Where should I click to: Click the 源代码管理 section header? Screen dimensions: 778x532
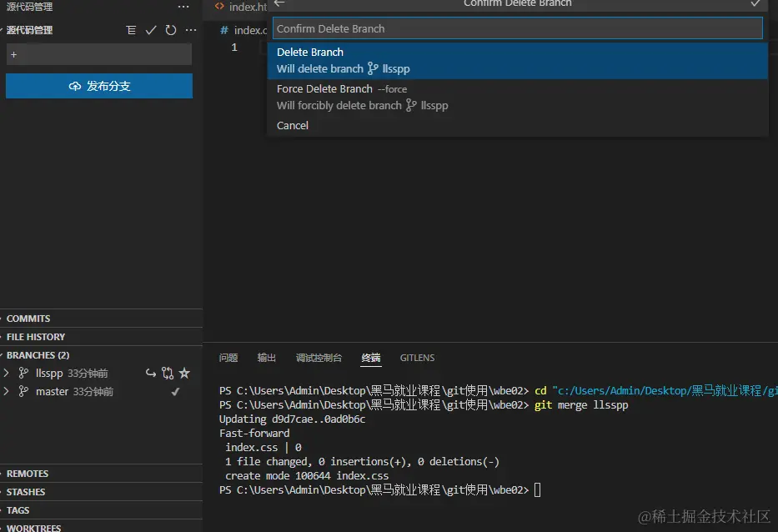[29, 30]
